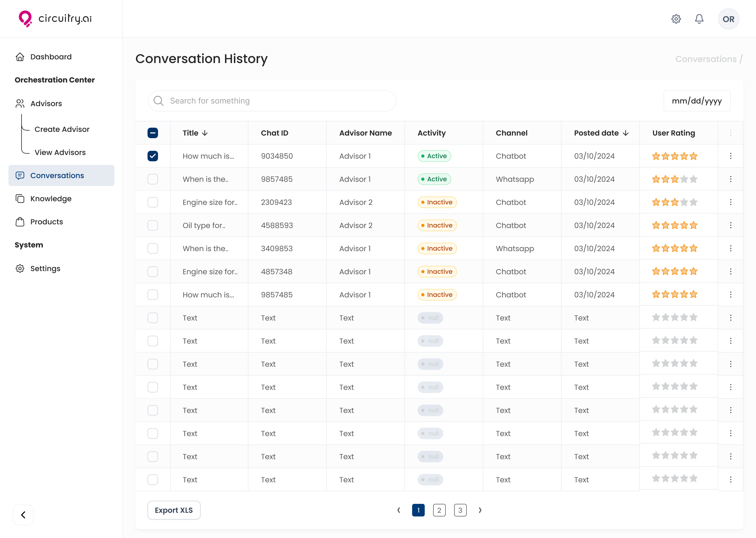Viewport: 756px width, 538px height.
Task: Uncheck the selected 'How much is...' row checkbox
Action: tap(153, 156)
